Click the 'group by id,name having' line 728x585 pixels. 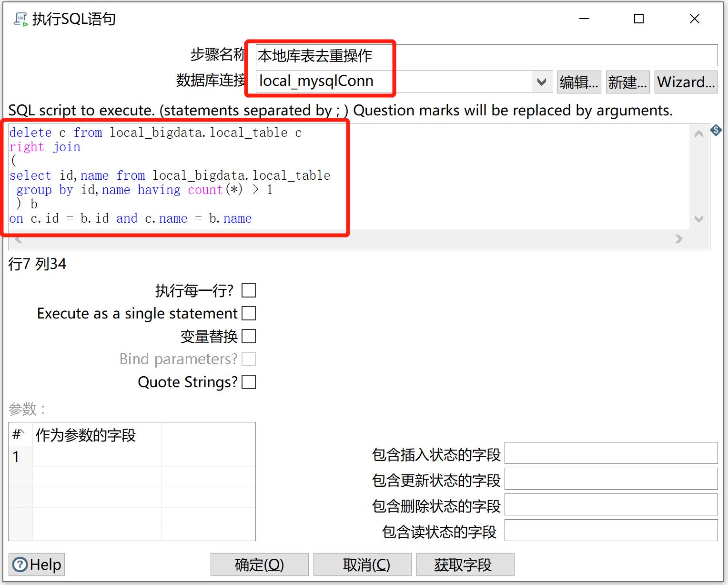pos(144,190)
